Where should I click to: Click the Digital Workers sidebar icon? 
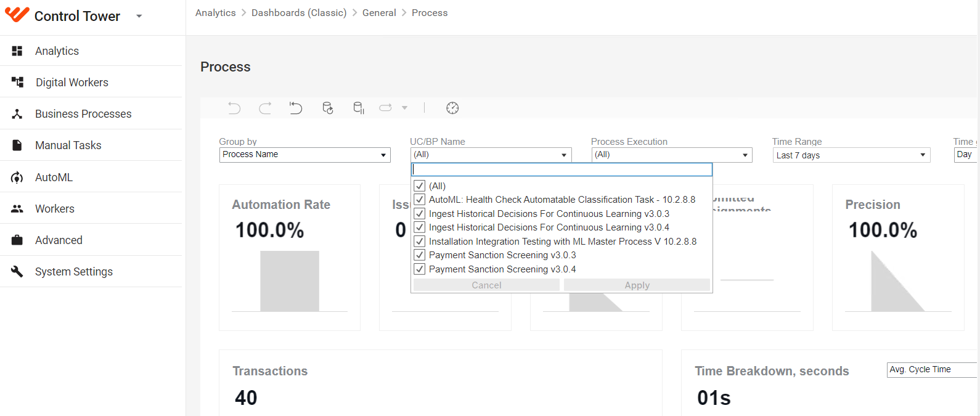[17, 82]
